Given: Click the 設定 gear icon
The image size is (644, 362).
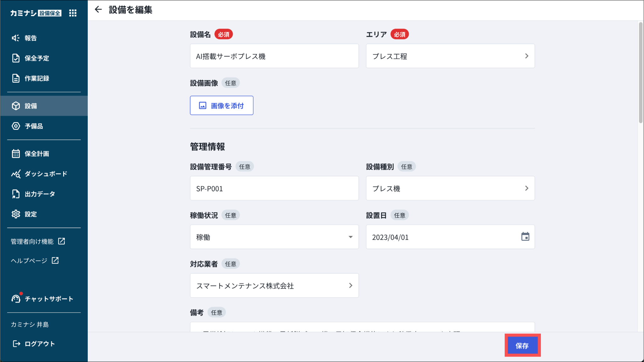Looking at the screenshot, I should pyautogui.click(x=16, y=214).
